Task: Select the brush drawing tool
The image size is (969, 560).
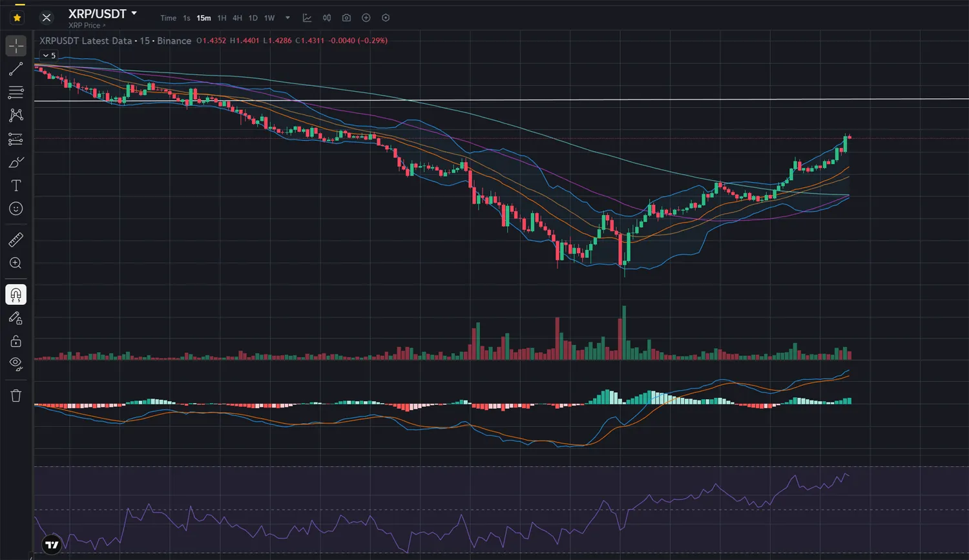Action: click(16, 162)
